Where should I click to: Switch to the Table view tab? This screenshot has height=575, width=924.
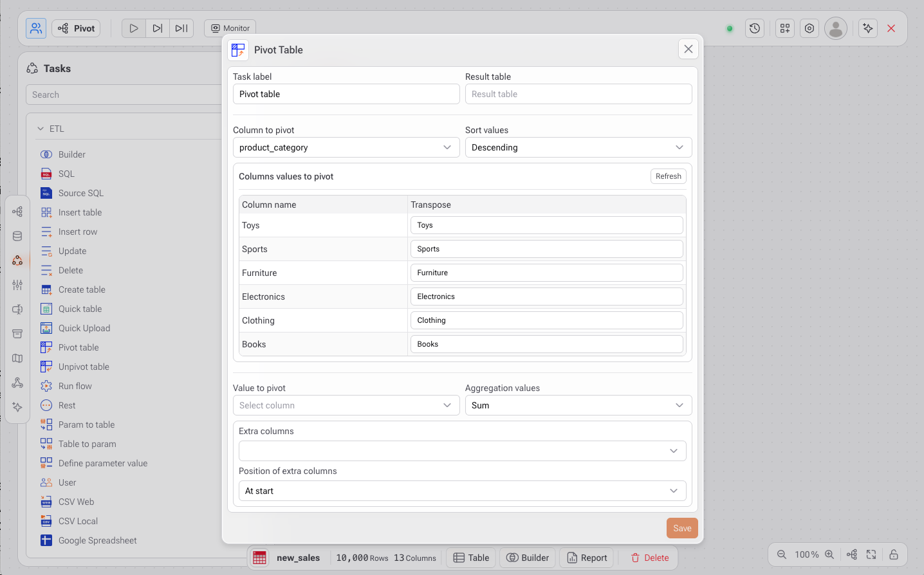tap(471, 558)
